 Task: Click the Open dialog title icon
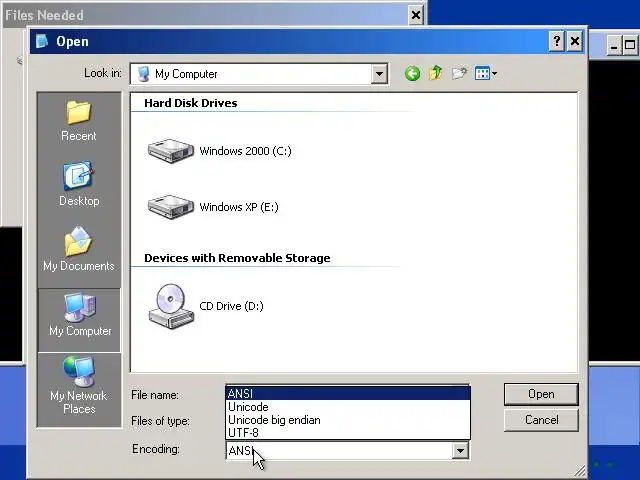click(x=42, y=41)
